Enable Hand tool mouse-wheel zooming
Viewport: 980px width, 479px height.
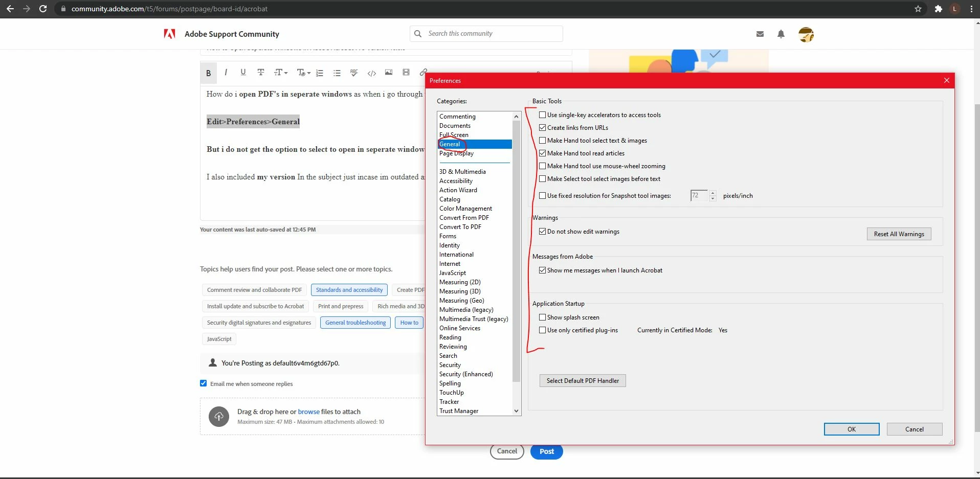tap(543, 166)
